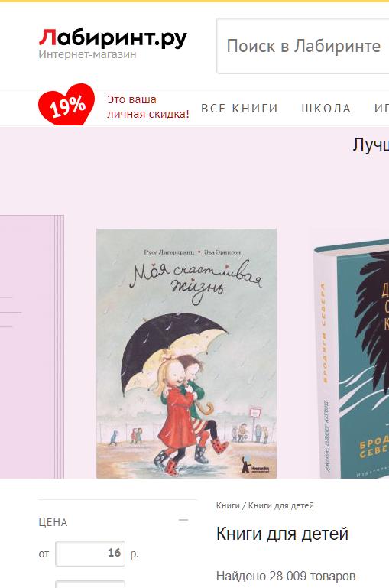Edit the minimum price field showing 16

(90, 553)
